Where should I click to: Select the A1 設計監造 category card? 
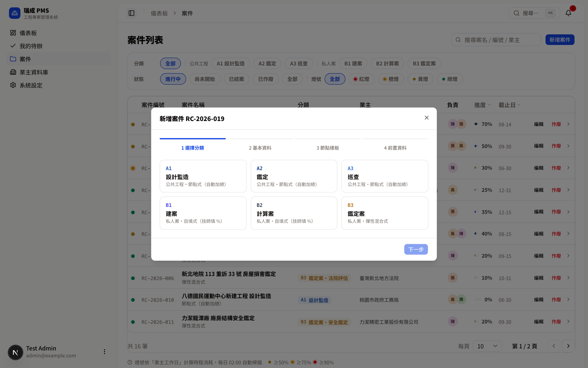(x=203, y=176)
